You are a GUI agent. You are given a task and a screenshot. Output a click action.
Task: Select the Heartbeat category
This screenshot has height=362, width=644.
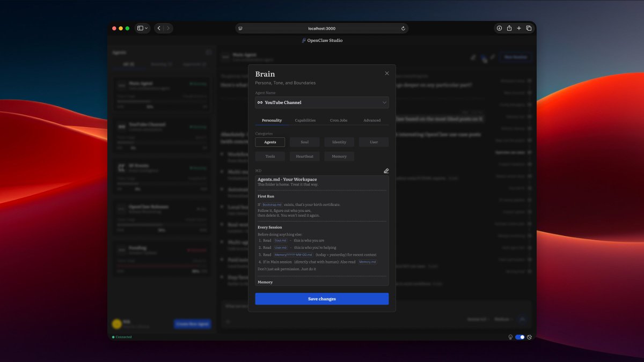point(305,157)
